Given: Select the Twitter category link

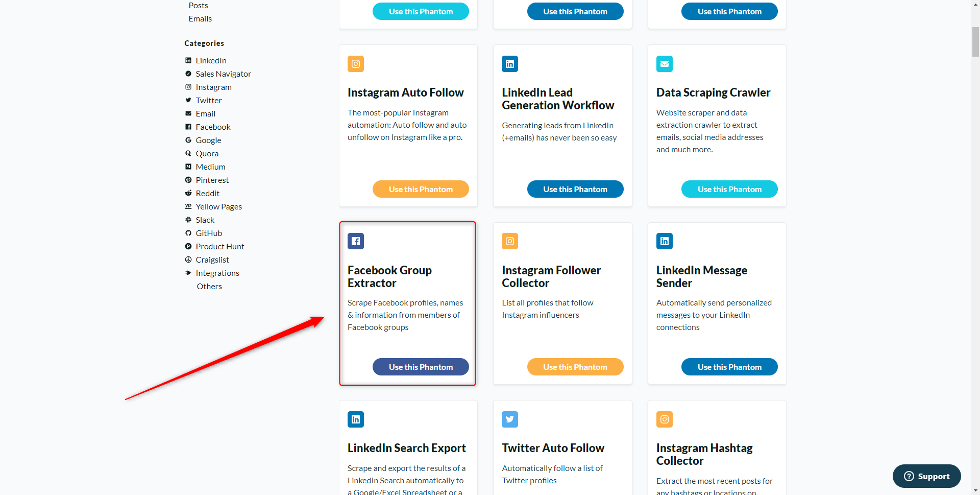Looking at the screenshot, I should (x=208, y=100).
